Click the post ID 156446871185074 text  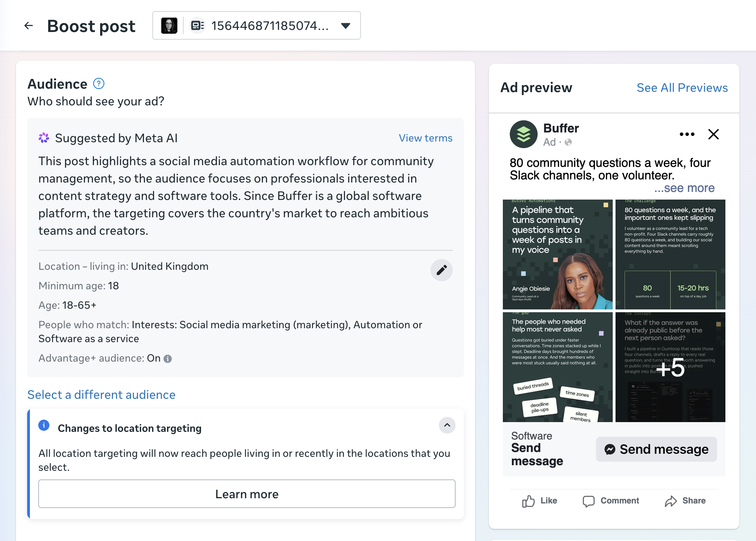click(x=270, y=25)
